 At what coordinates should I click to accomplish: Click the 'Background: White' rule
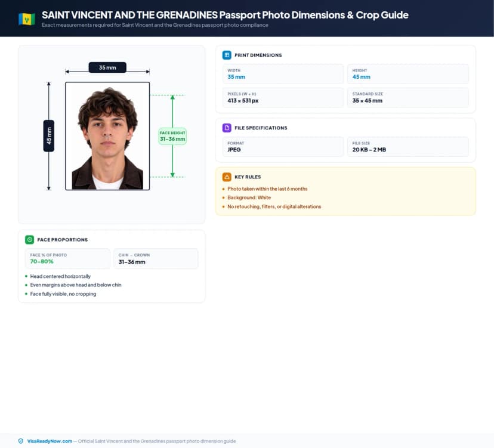249,197
